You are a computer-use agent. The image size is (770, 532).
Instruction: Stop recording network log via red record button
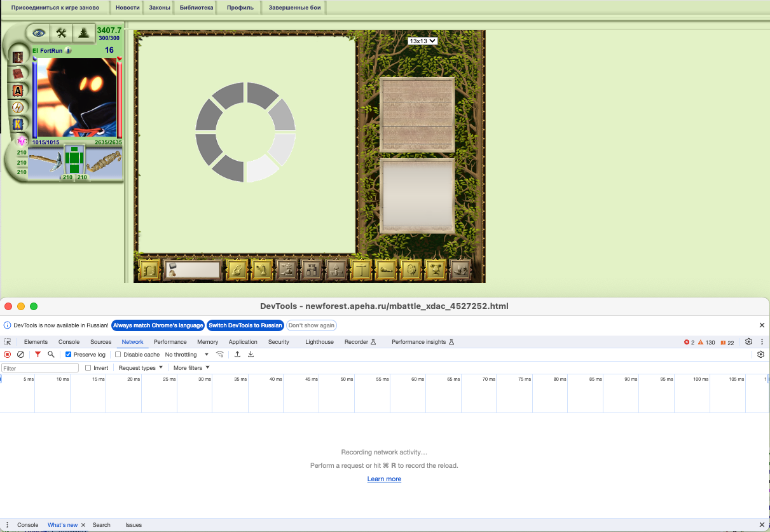pos(8,355)
